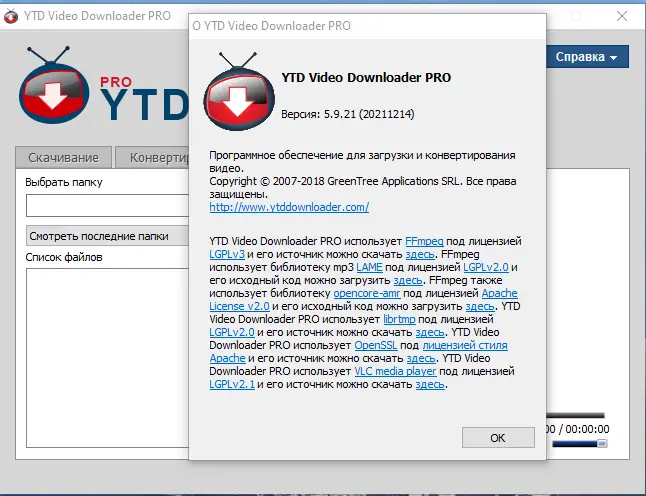Click the YTD app icon in the title bar

point(11,16)
